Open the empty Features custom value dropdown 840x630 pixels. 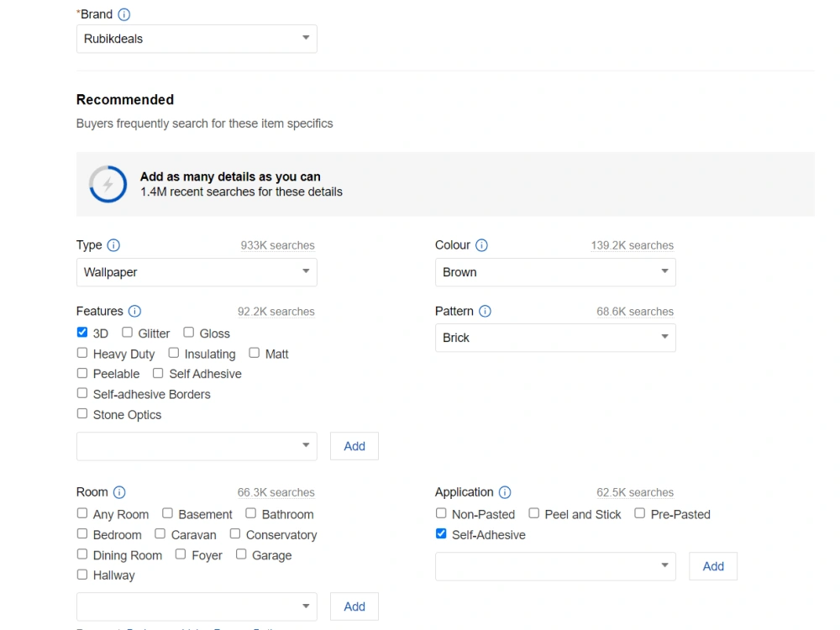(x=197, y=446)
